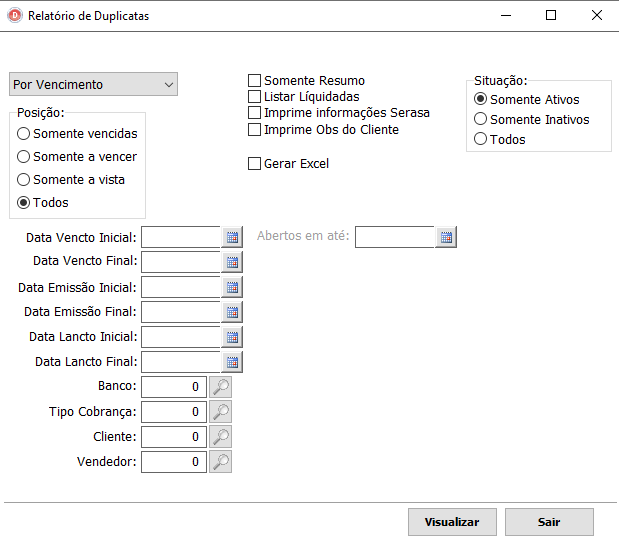
Task: Open calendar for Data Vencto Final
Action: click(232, 262)
